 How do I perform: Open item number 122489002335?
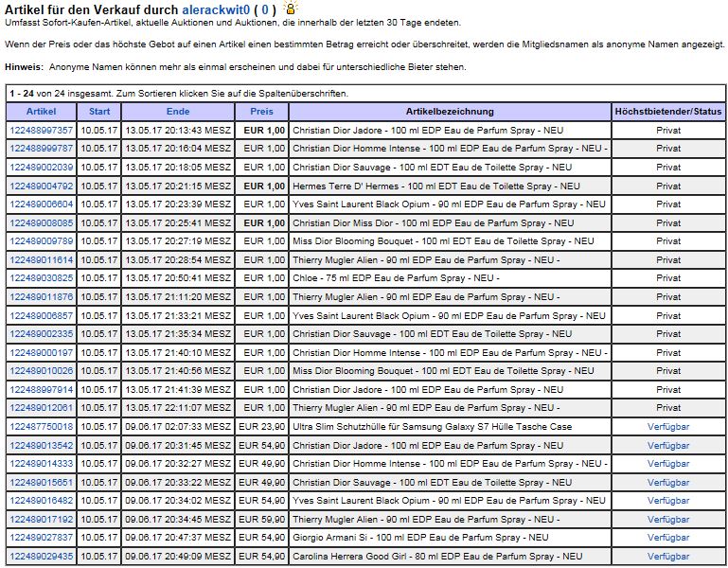42,334
